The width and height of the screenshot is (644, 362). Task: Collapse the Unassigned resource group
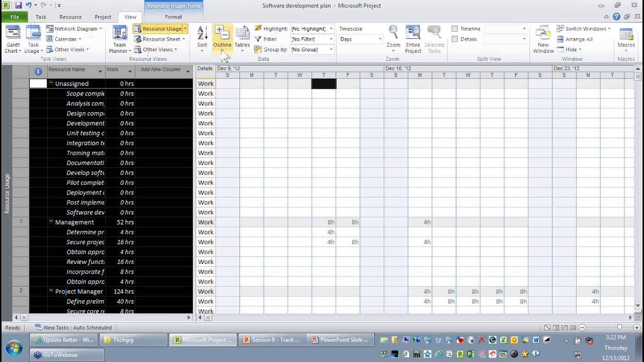click(51, 83)
